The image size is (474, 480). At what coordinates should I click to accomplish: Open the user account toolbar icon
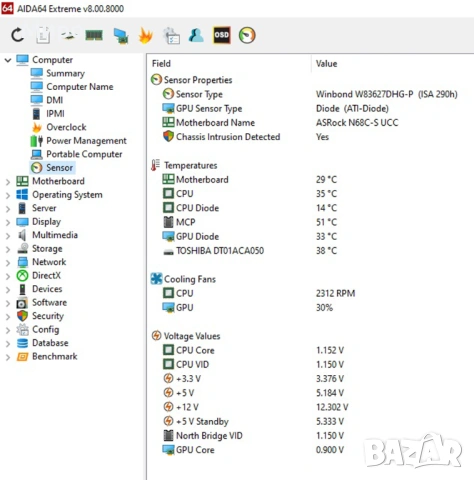196,35
